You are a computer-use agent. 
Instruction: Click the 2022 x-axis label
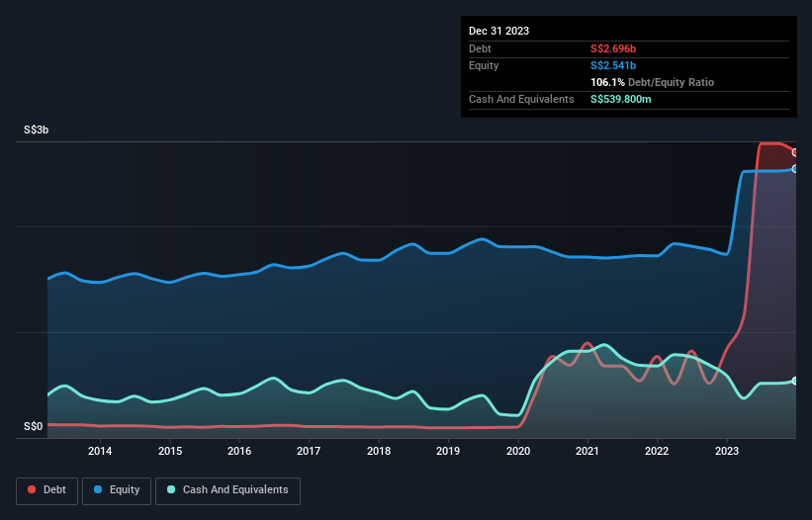tap(657, 451)
